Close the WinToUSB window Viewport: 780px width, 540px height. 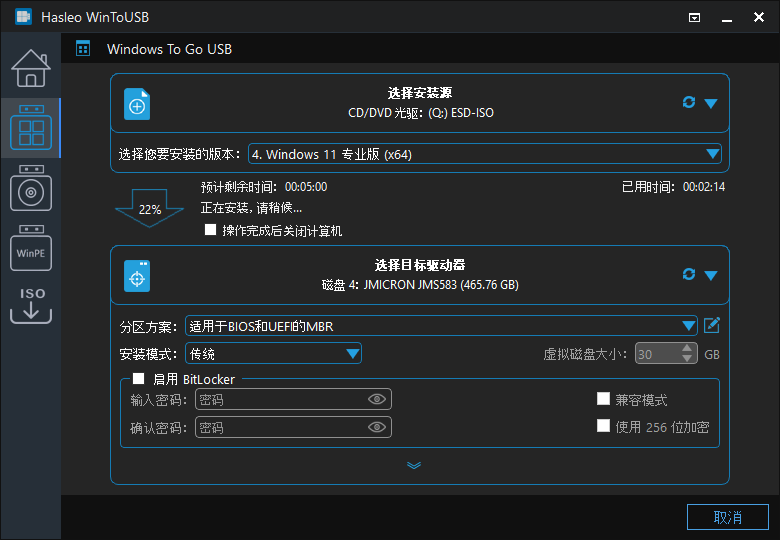(x=759, y=17)
